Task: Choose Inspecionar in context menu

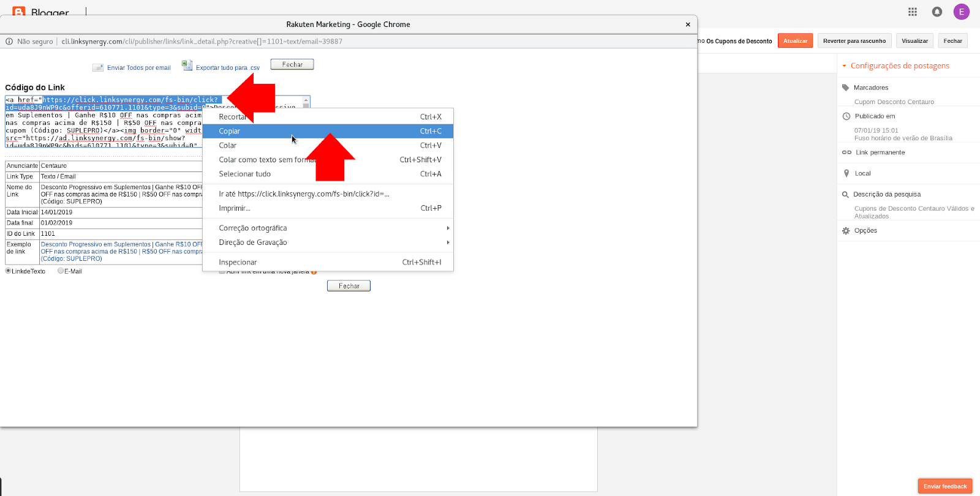Action: [328, 262]
